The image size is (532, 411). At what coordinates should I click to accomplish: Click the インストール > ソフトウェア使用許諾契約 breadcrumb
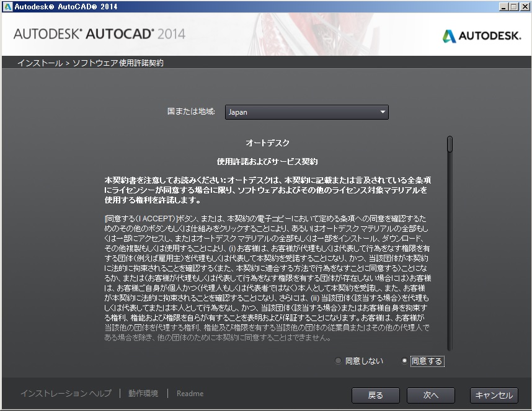[91, 63]
